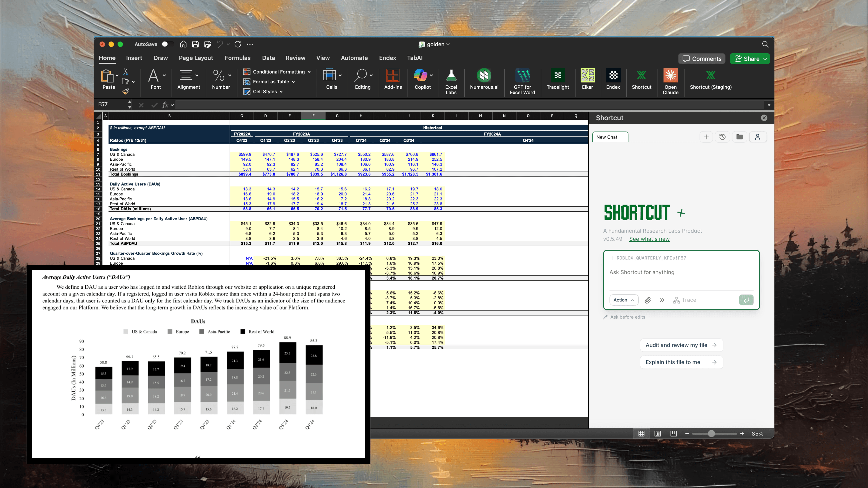Open chat history in Shortcut panel
The width and height of the screenshot is (868, 488).
722,137
